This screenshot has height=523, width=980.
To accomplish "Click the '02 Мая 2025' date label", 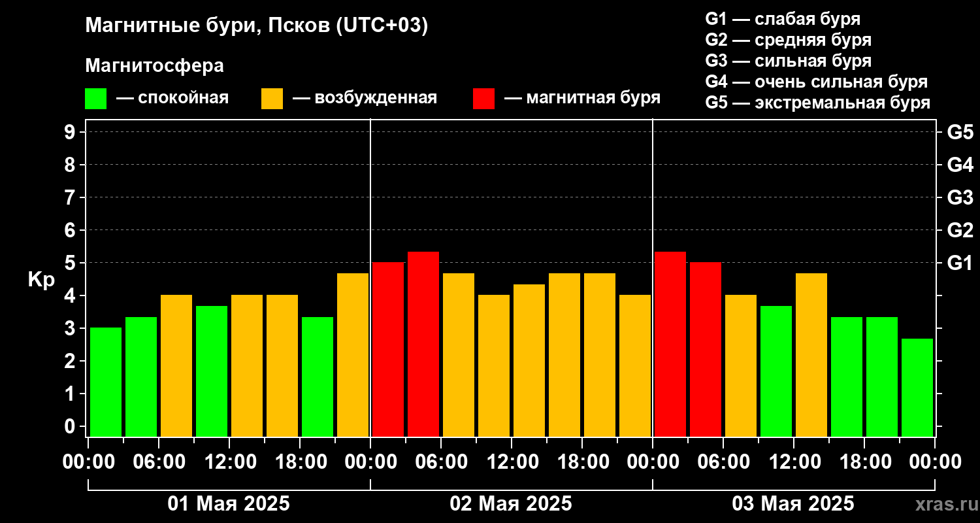I will 511,504.
